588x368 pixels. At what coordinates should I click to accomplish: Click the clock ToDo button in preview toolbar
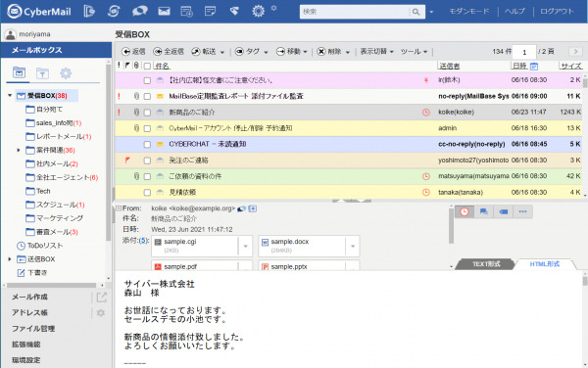[x=465, y=211]
